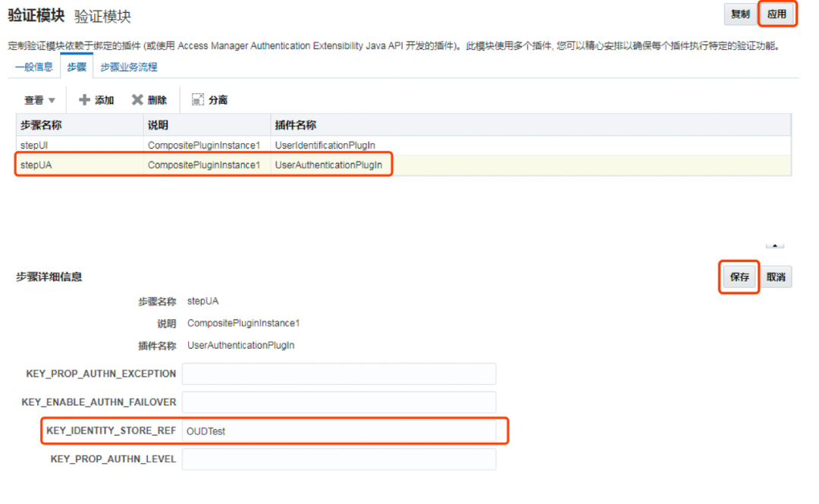Click the 分离 detach icon
The width and height of the screenshot is (819, 504).
pyautogui.click(x=197, y=100)
